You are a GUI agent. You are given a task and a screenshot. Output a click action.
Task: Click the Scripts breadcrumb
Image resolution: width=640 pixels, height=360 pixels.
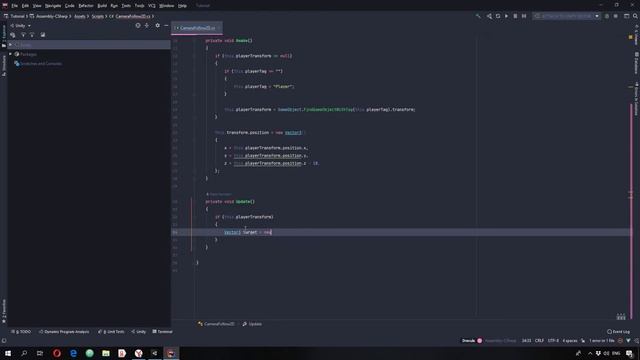click(98, 16)
